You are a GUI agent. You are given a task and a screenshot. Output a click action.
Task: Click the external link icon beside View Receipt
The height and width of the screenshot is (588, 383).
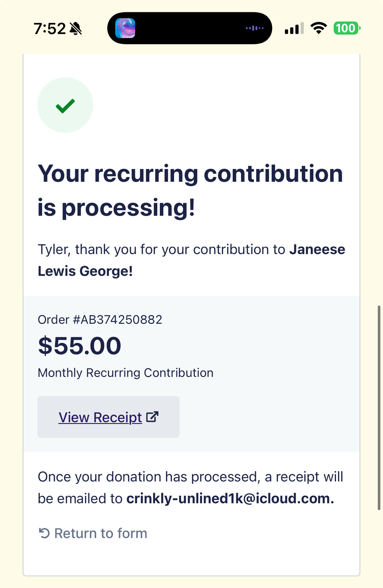tap(152, 417)
